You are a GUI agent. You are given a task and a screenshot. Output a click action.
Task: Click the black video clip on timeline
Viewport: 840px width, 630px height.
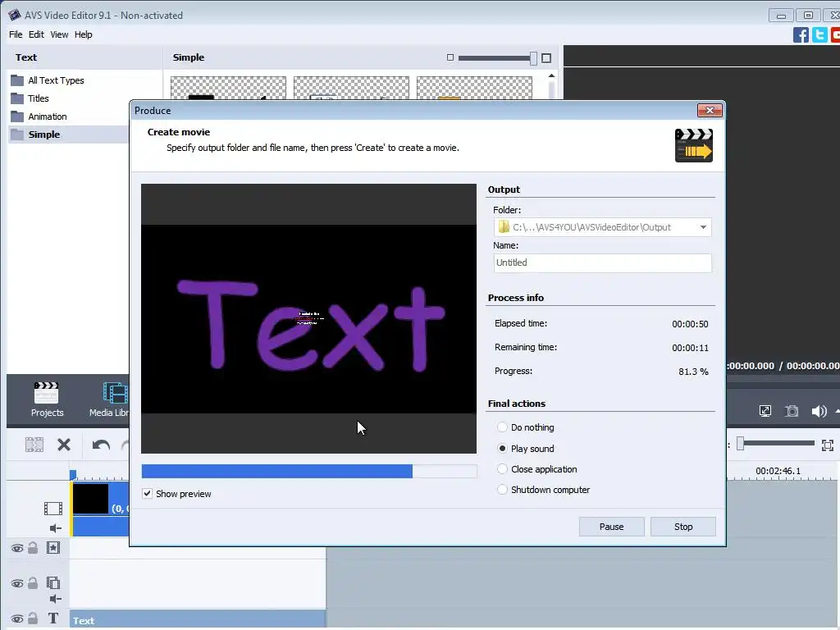tap(90, 499)
